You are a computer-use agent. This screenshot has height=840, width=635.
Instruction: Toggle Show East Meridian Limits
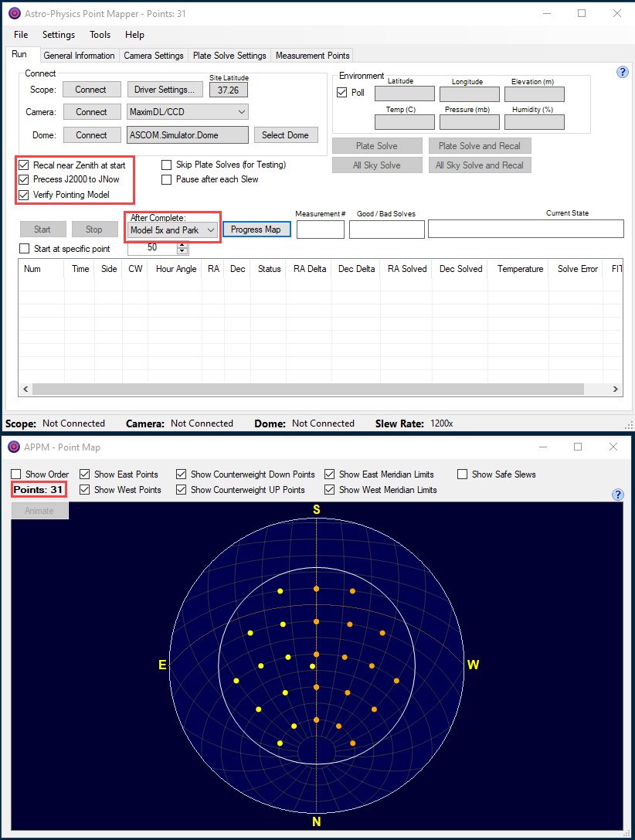point(330,474)
